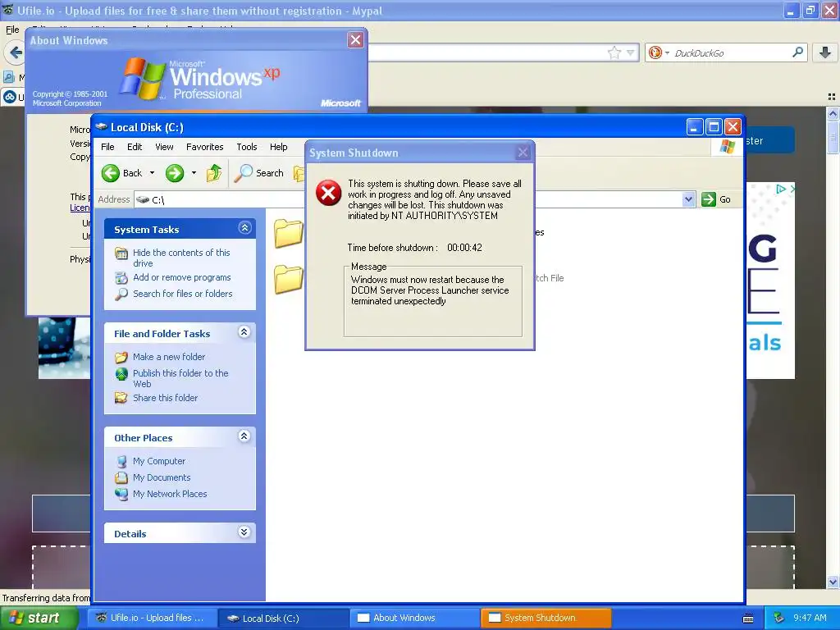840x630 pixels.
Task: Collapse the Other Places panel
Action: [x=244, y=436]
